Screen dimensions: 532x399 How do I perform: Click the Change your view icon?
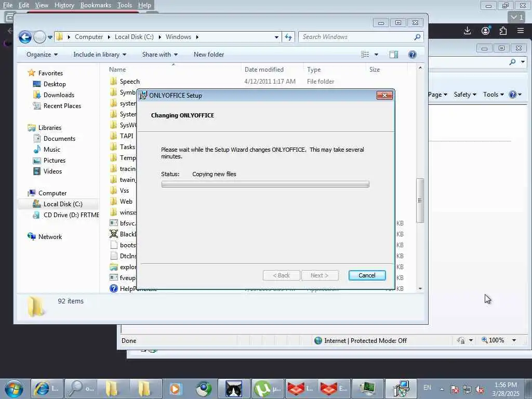click(365, 55)
